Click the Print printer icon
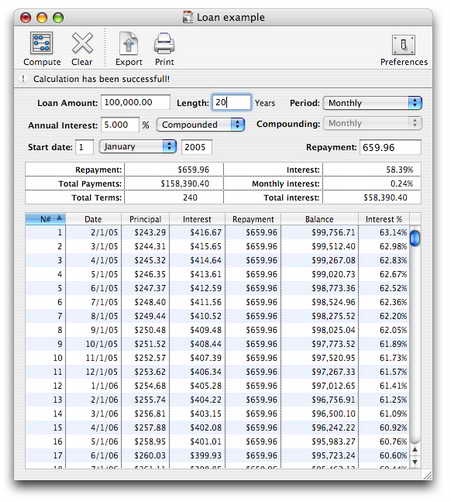The height and width of the screenshot is (502, 450). 164,43
